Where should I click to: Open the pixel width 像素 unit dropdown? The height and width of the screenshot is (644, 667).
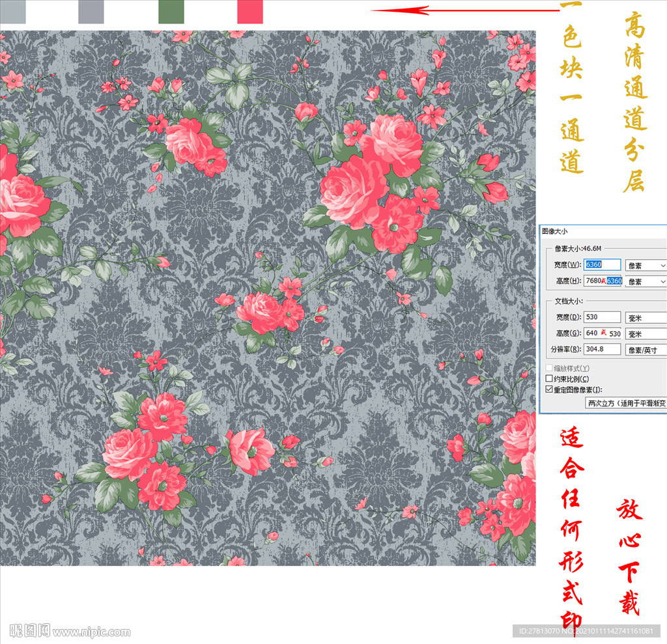coord(646,265)
